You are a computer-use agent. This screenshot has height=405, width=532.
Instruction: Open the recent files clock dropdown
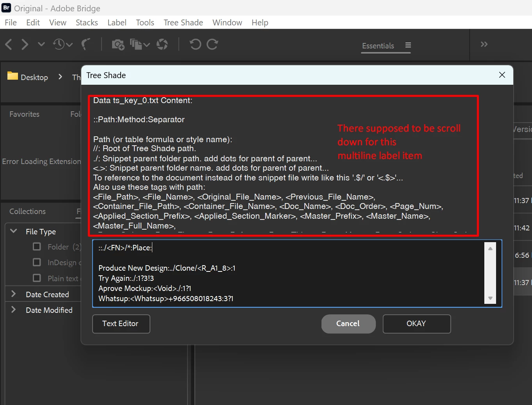pyautogui.click(x=62, y=44)
